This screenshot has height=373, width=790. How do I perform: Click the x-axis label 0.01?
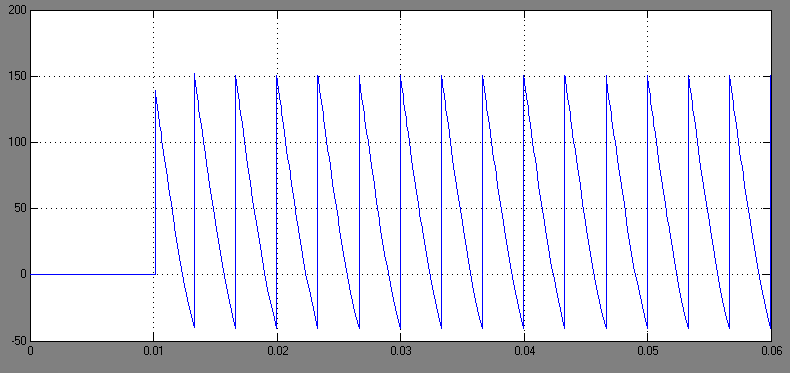click(154, 350)
